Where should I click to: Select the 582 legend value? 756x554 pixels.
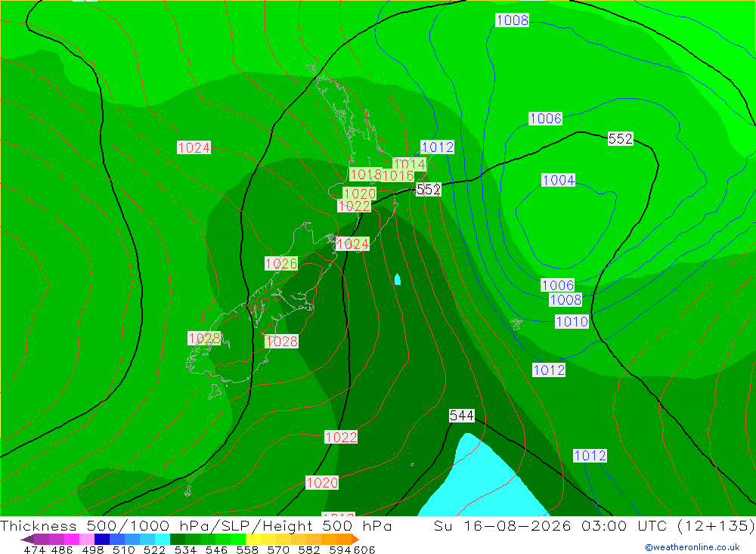pos(309,550)
